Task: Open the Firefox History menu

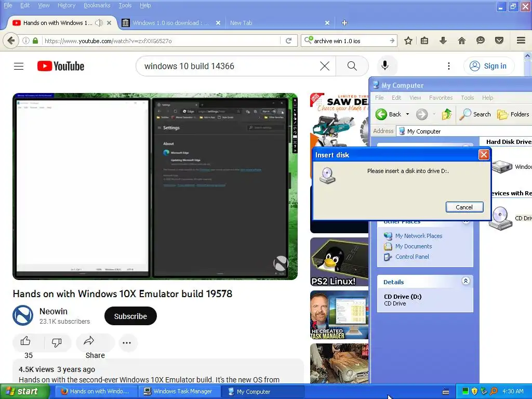Action: tap(66, 5)
